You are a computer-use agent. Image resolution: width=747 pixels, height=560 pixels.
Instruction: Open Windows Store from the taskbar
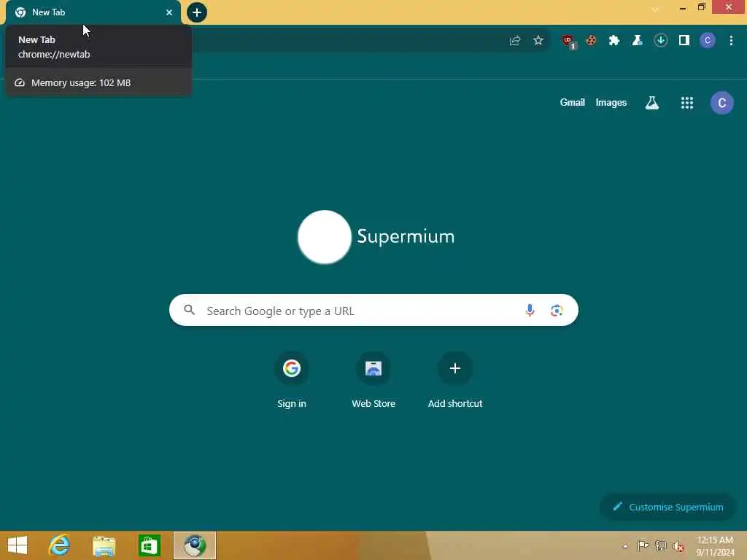[149, 545]
